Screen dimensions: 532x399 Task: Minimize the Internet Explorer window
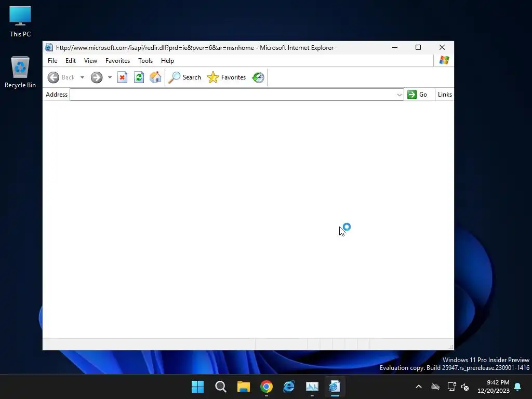[x=395, y=47]
